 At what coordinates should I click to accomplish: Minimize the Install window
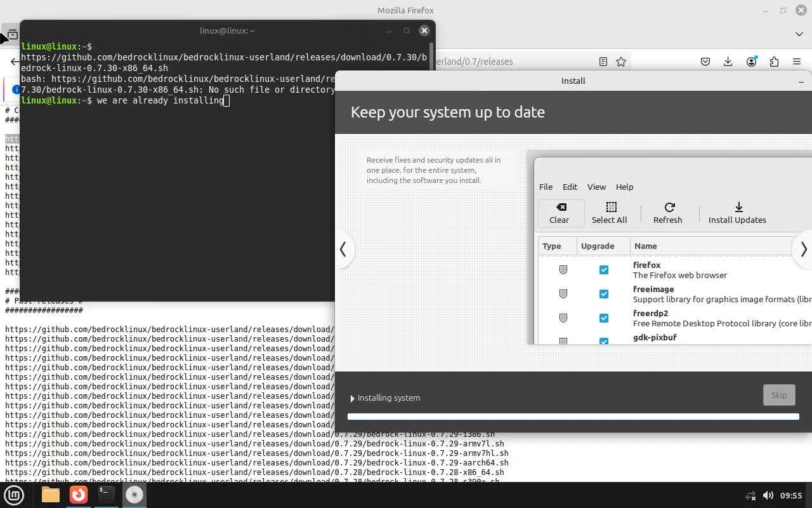coord(801,81)
